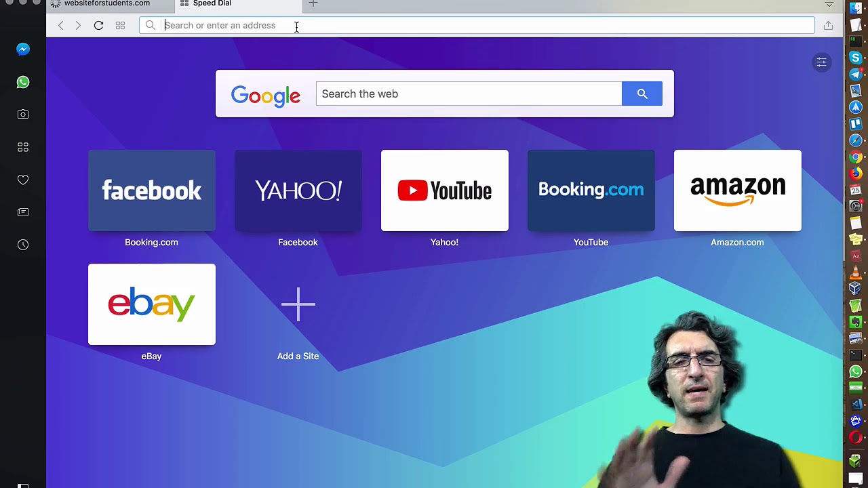868x488 pixels.
Task: Open the YouTube logo speed dial tile
Action: click(x=445, y=190)
